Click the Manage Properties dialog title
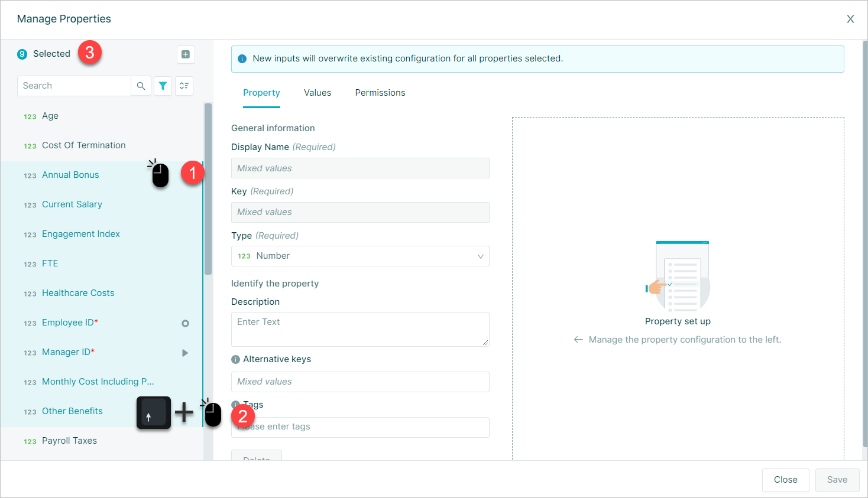Image resolution: width=868 pixels, height=498 pixels. point(64,19)
